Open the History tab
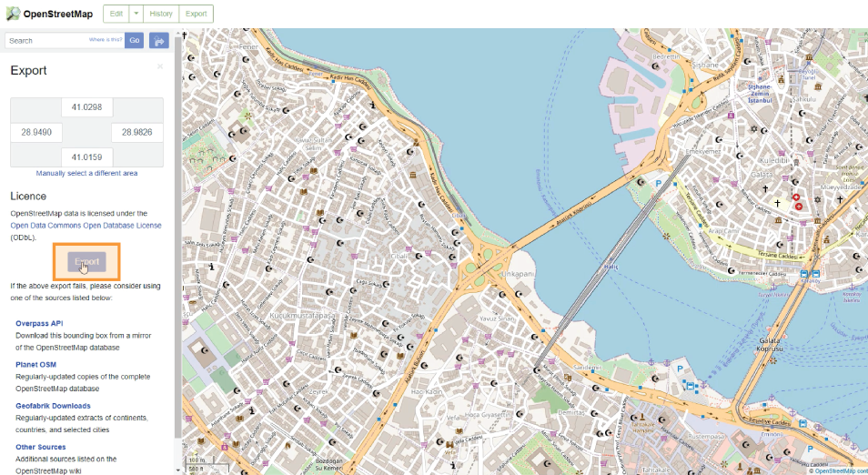 click(160, 14)
